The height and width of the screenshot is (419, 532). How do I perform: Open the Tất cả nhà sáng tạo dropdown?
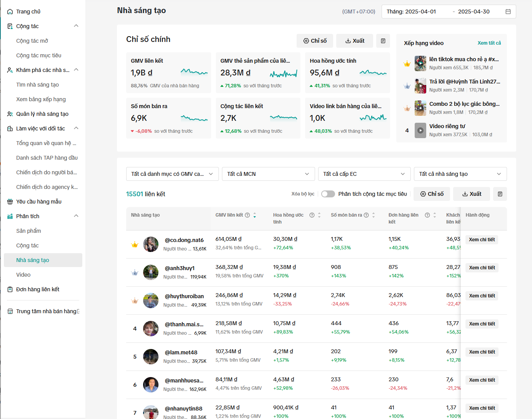click(x=460, y=174)
